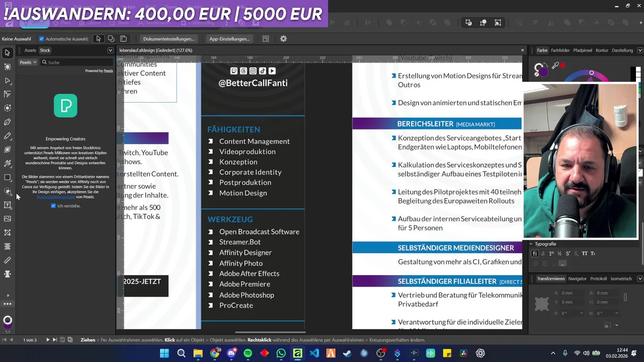Viewport: 644px width, 362px height.
Task: Open the Kontur tab
Action: pos(602,50)
